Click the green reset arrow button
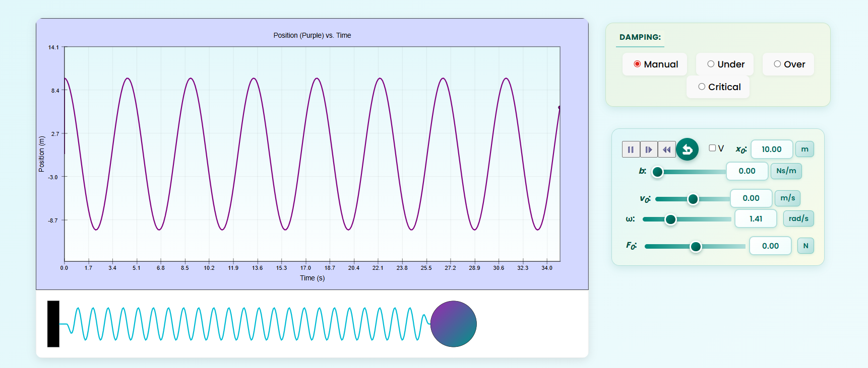This screenshot has height=368, width=868. pyautogui.click(x=687, y=150)
